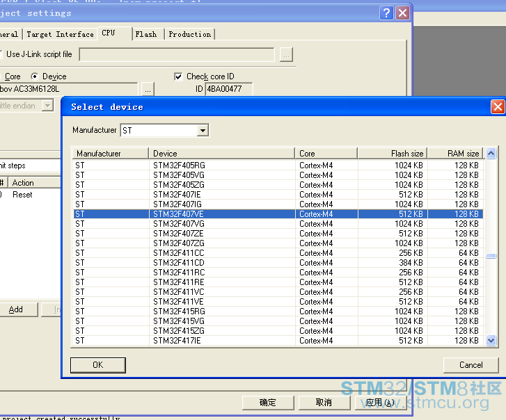Select the STM32F407ZG device row
506x420 pixels.
(278, 243)
